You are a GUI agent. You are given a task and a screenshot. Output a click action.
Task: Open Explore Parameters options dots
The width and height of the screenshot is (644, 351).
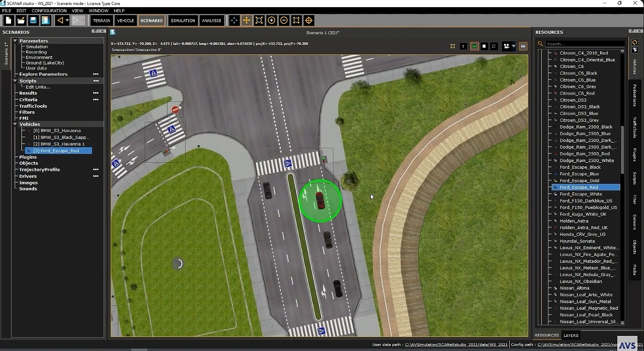tap(96, 75)
